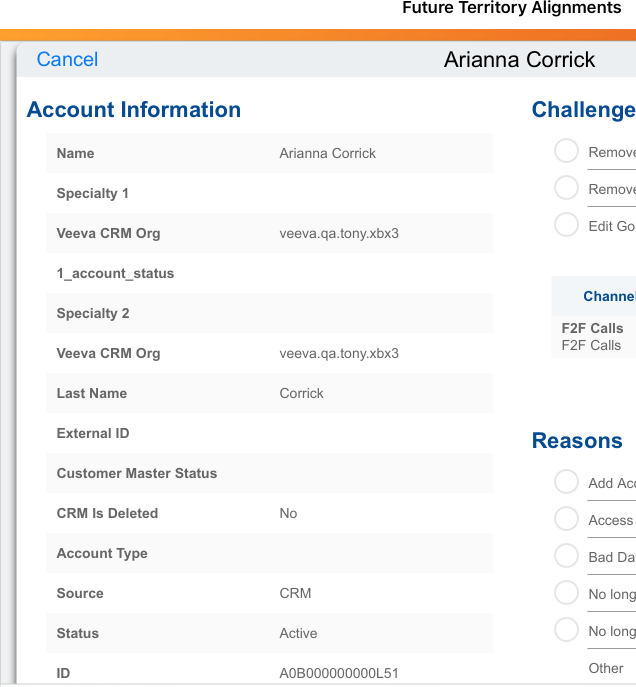636x687 pixels.
Task: Click the Future Territory Alignments title
Action: click(511, 9)
